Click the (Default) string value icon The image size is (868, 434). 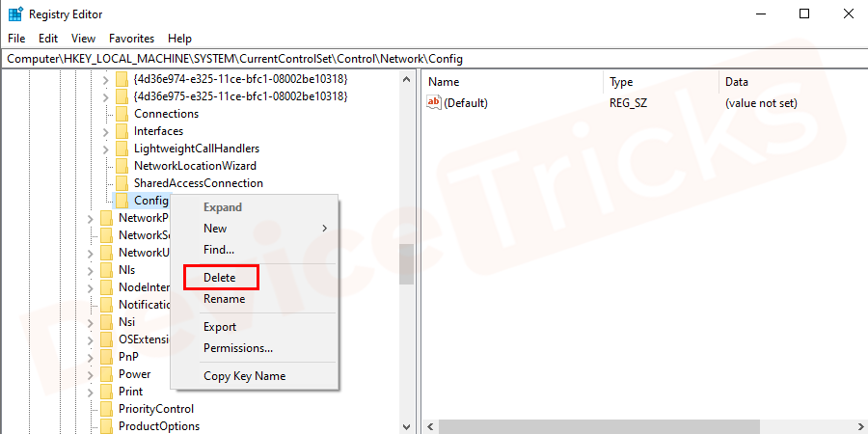coord(434,102)
